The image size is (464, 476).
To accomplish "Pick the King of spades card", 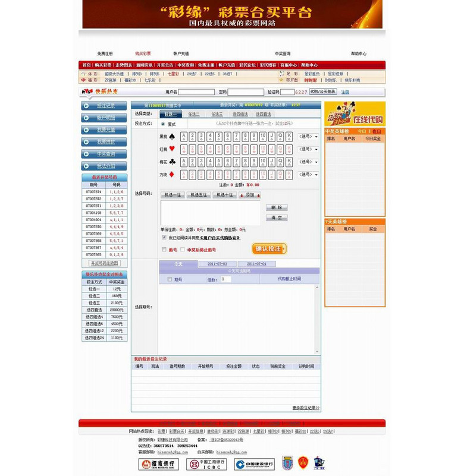I will point(289,137).
